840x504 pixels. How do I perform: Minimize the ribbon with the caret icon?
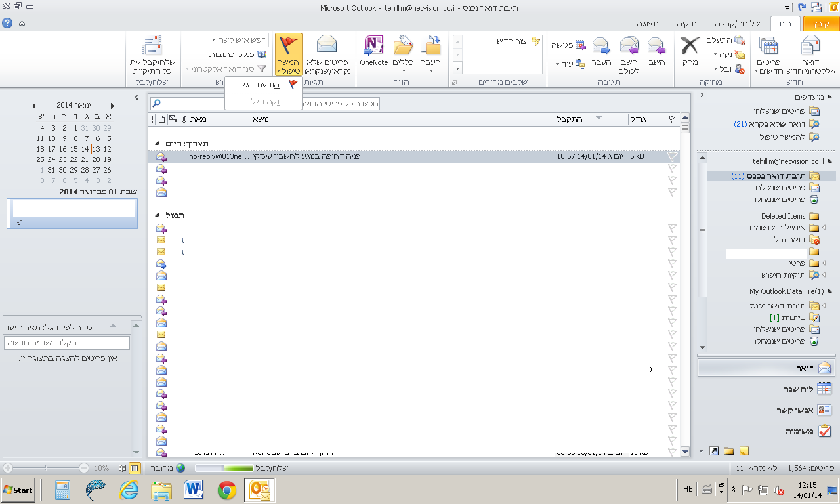(22, 23)
